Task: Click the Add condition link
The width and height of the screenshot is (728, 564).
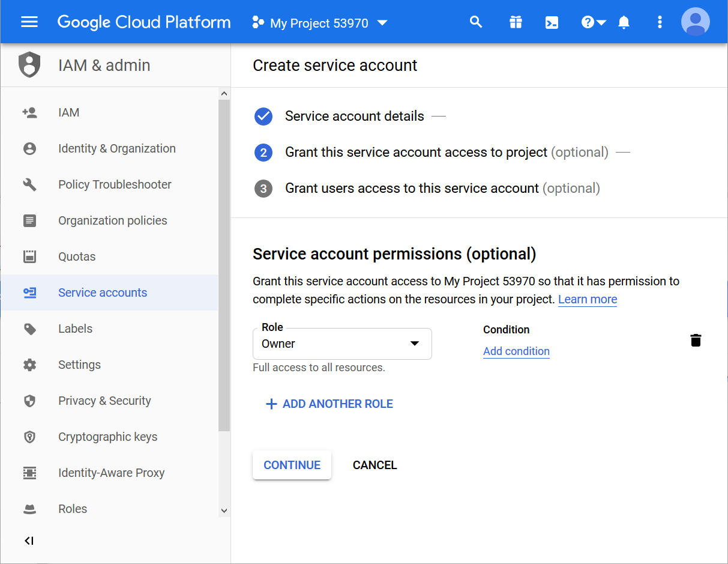Action: pyautogui.click(x=516, y=351)
